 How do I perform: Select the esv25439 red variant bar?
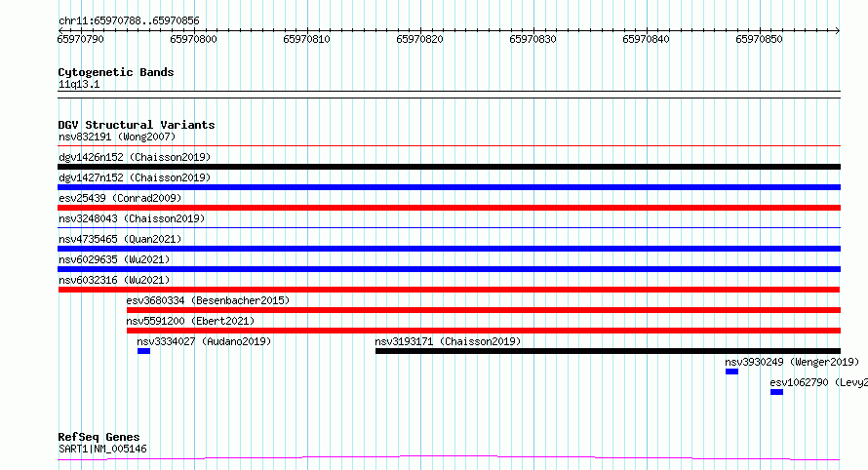(x=449, y=208)
